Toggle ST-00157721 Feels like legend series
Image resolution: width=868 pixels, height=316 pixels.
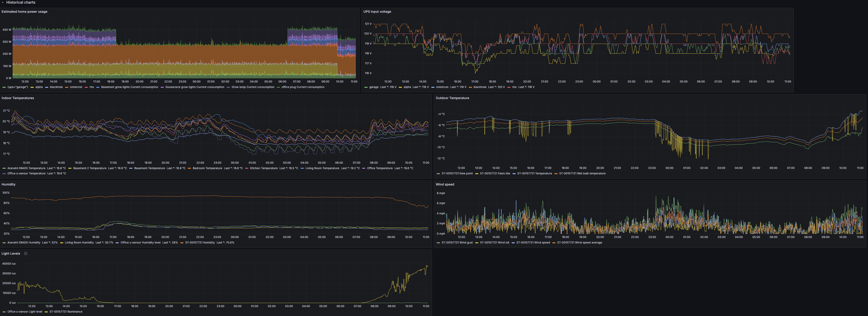(495, 174)
